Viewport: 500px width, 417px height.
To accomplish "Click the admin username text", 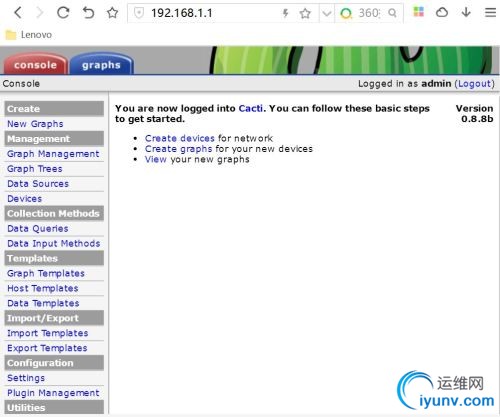I will tap(436, 83).
